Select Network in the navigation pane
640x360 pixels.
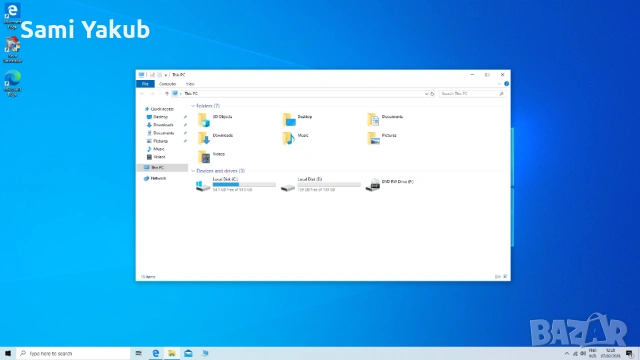155,178
